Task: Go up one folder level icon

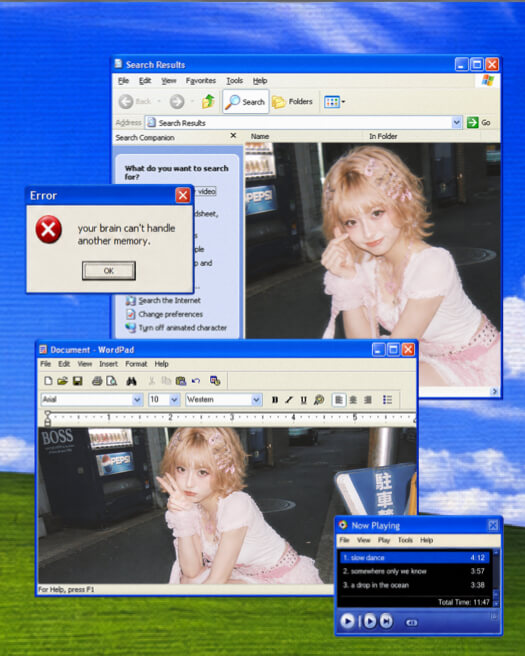Action: click(x=208, y=101)
